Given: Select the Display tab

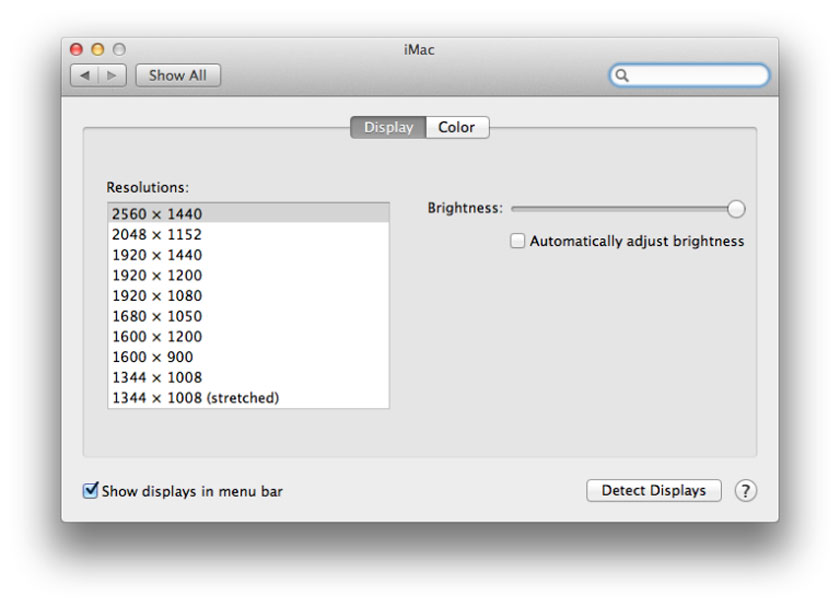Looking at the screenshot, I should [388, 127].
